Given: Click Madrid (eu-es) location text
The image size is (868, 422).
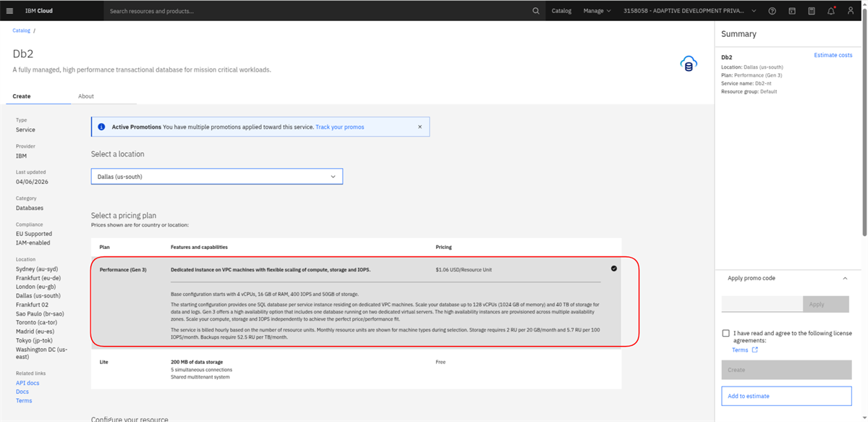Looking at the screenshot, I should pyautogui.click(x=35, y=331).
